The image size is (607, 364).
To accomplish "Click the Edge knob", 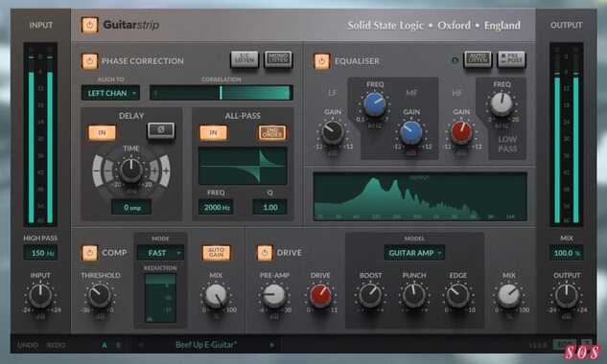I will (458, 296).
